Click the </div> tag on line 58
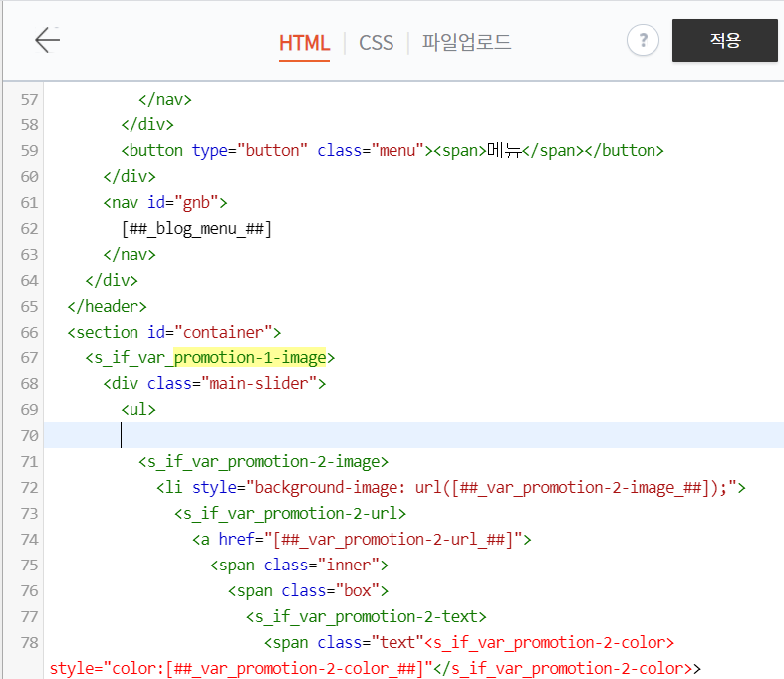 click(x=147, y=124)
